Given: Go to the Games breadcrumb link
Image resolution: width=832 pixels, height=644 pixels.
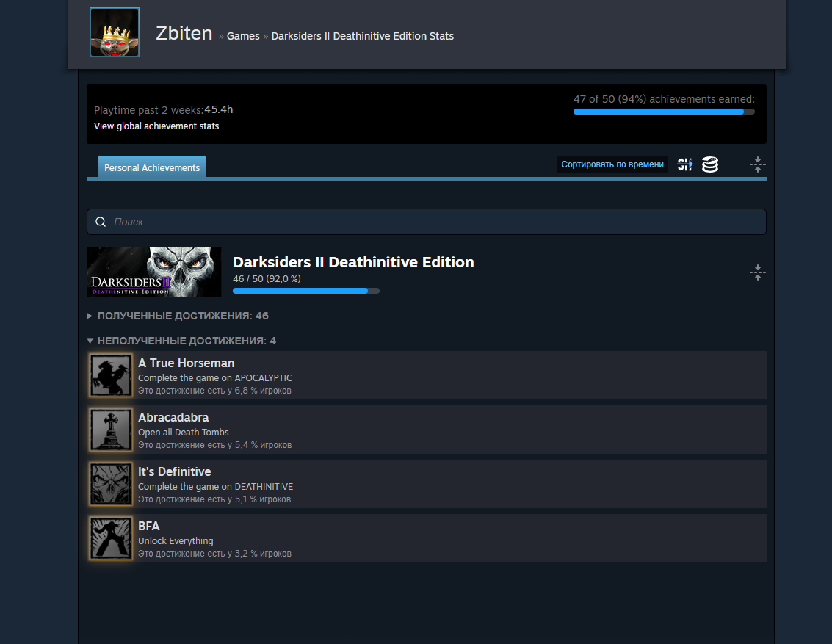Looking at the screenshot, I should click(243, 36).
